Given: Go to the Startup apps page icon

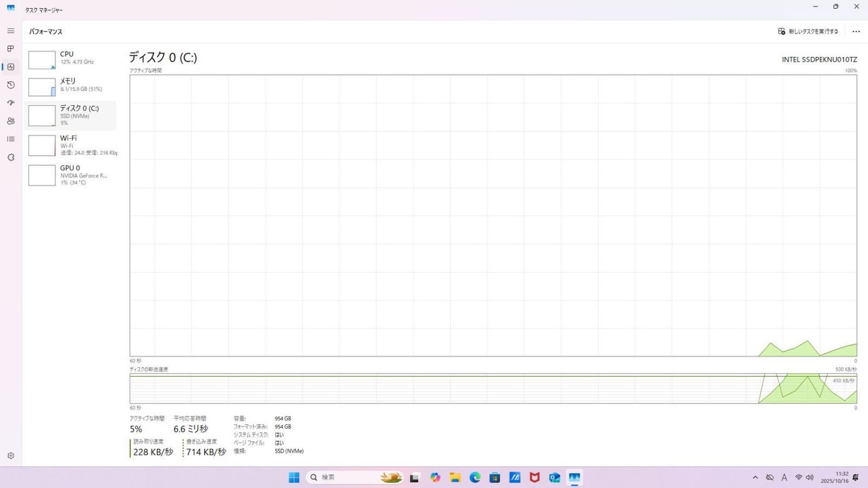Looking at the screenshot, I should pyautogui.click(x=10, y=103).
